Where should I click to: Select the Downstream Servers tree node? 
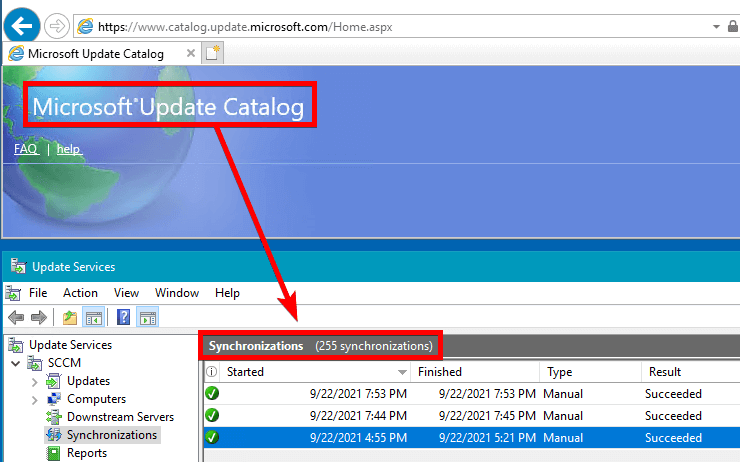click(120, 417)
